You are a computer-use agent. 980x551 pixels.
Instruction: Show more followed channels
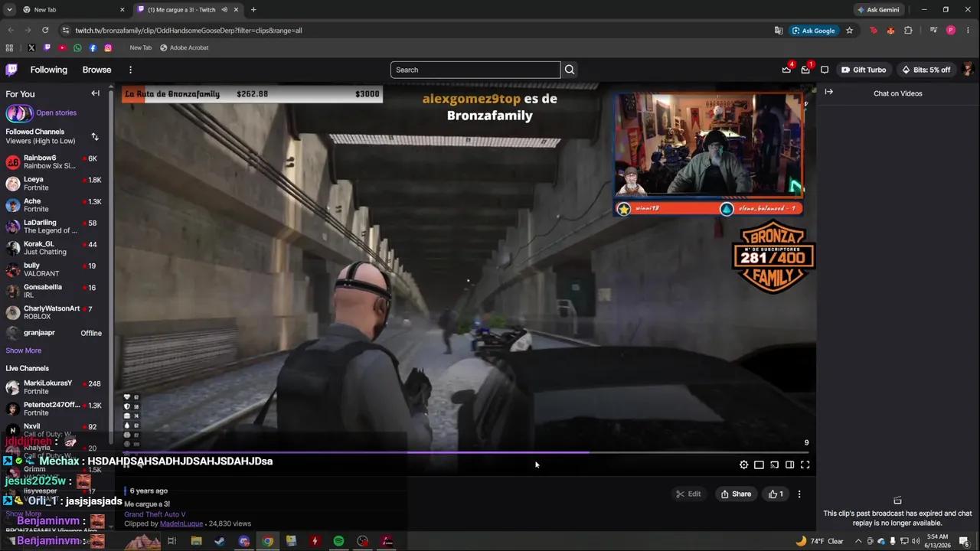tap(24, 350)
